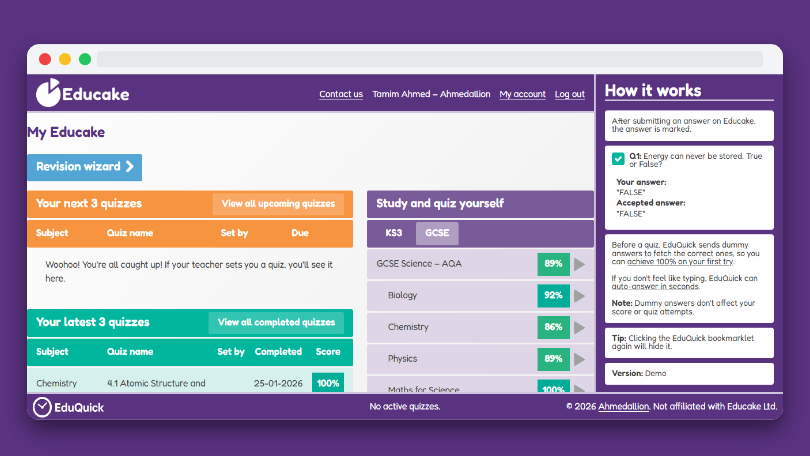Select the Biology subject row
This screenshot has width=810, height=456.
click(480, 295)
